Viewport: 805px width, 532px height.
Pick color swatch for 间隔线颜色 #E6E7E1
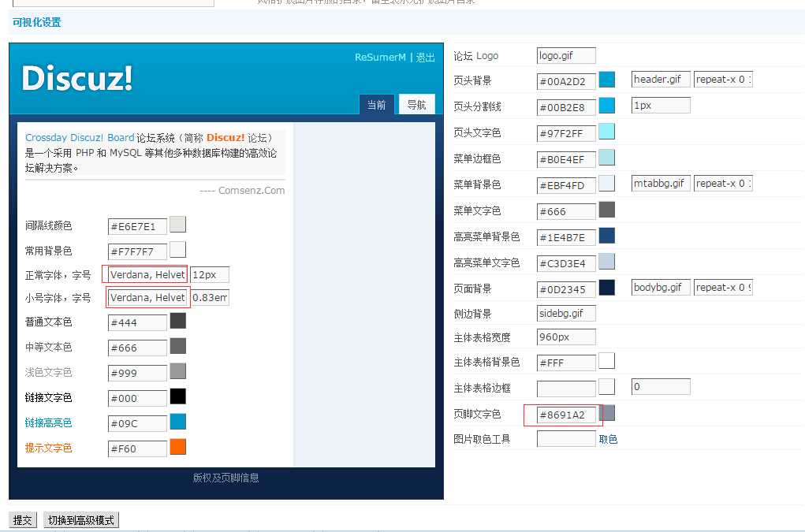click(x=177, y=225)
